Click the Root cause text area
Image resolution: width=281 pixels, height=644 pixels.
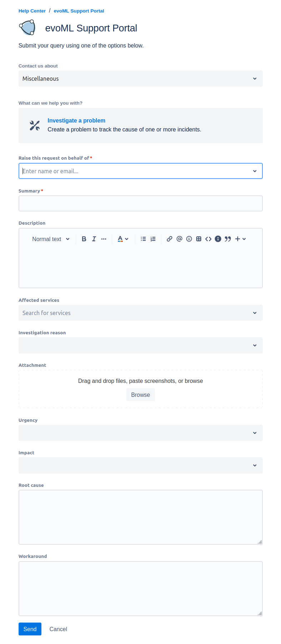click(141, 517)
